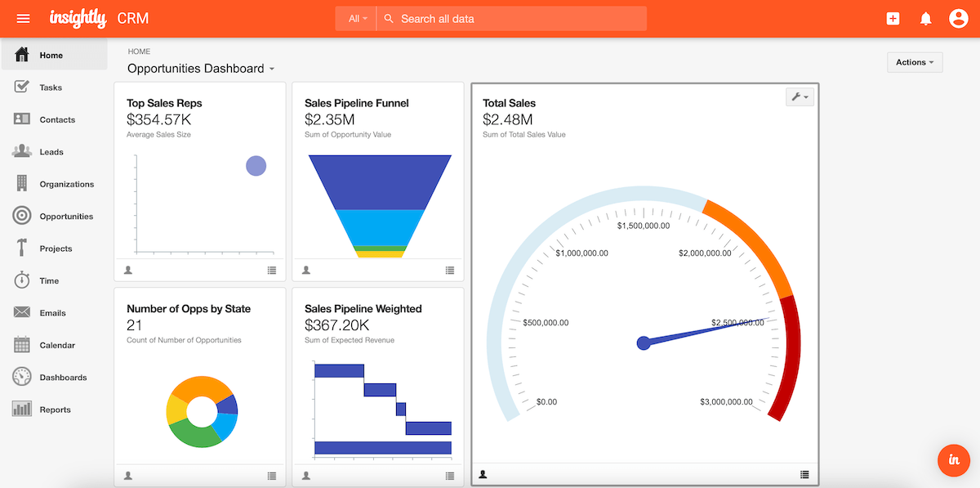This screenshot has width=980, height=488.
Task: Click the HOME breadcrumb link
Action: (x=139, y=51)
